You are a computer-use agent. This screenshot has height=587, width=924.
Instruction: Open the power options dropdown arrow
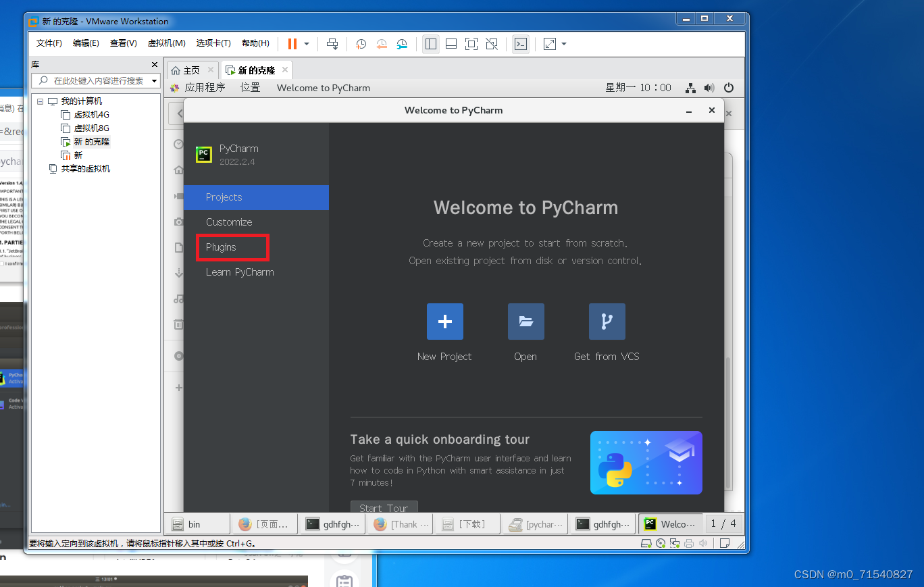(x=307, y=44)
